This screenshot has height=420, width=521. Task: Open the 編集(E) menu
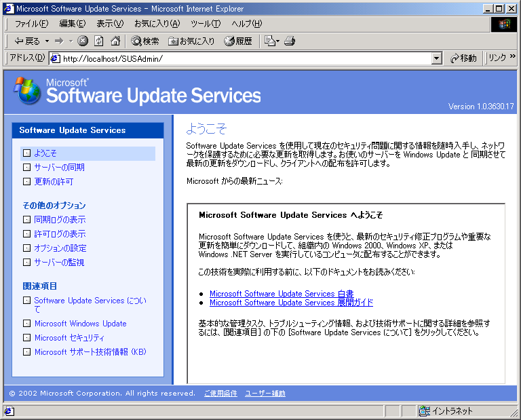coord(72,24)
